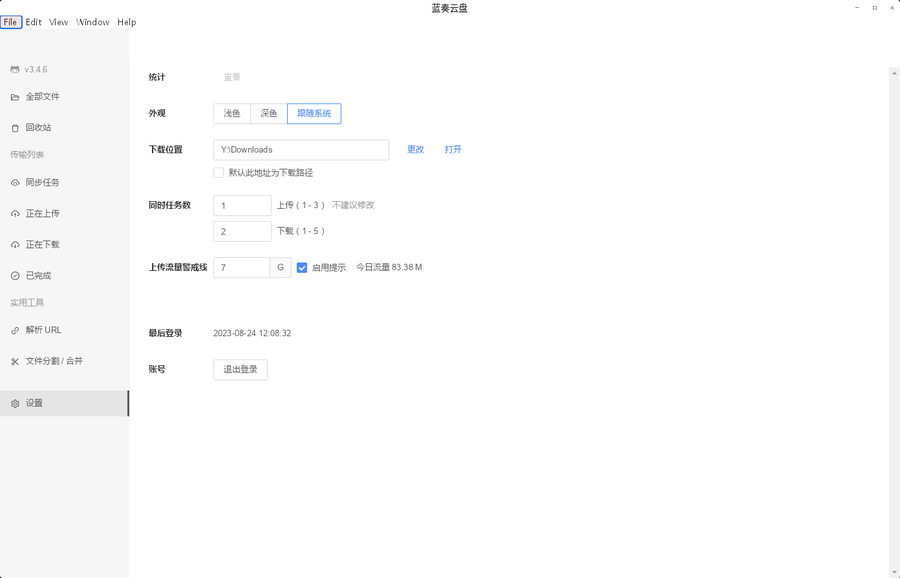
Task: Click the 解析 URL link icon
Action: [x=15, y=330]
